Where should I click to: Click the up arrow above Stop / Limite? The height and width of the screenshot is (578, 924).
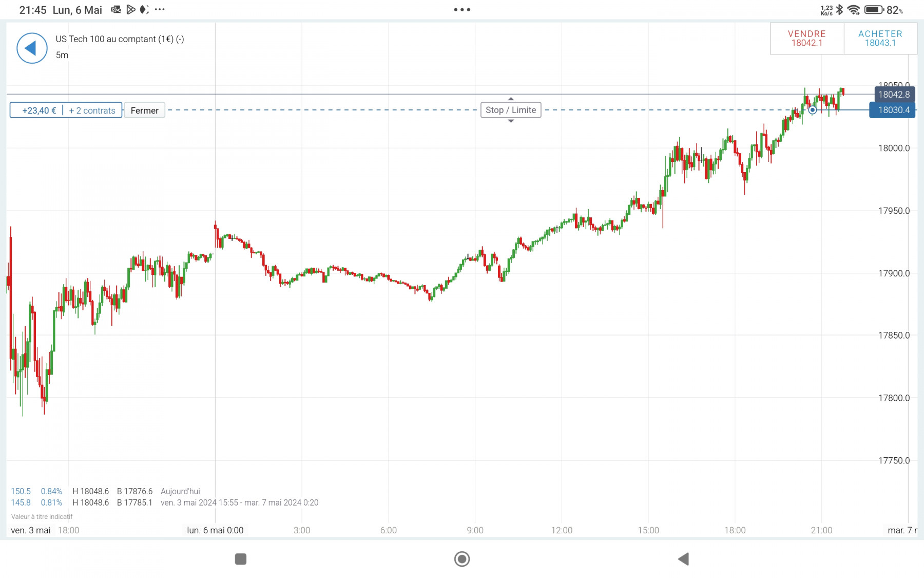point(511,99)
